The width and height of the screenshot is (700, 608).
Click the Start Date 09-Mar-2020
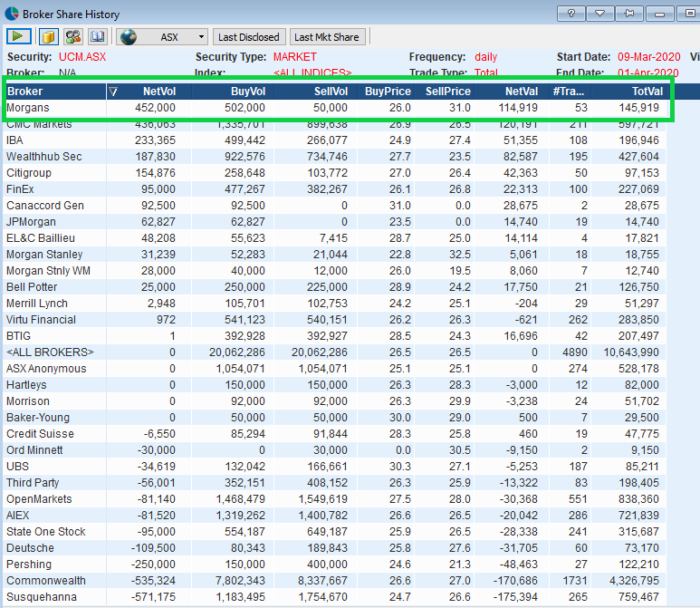tap(648, 57)
